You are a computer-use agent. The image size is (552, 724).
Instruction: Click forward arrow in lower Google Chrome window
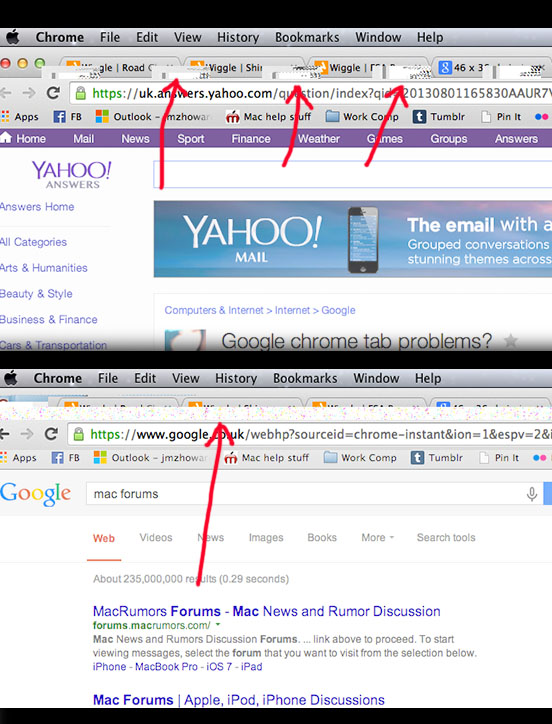coord(27,434)
